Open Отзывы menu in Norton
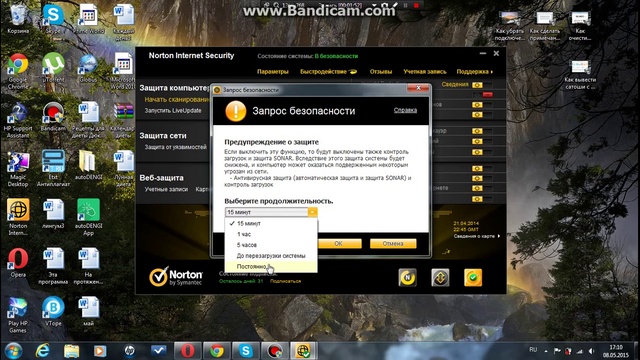The height and width of the screenshot is (360, 640). [381, 71]
